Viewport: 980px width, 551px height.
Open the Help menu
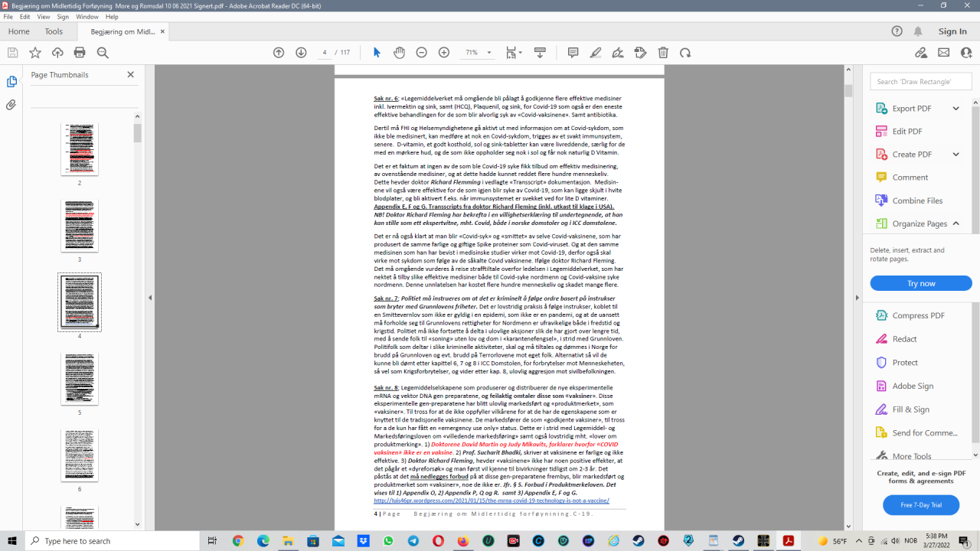[112, 17]
